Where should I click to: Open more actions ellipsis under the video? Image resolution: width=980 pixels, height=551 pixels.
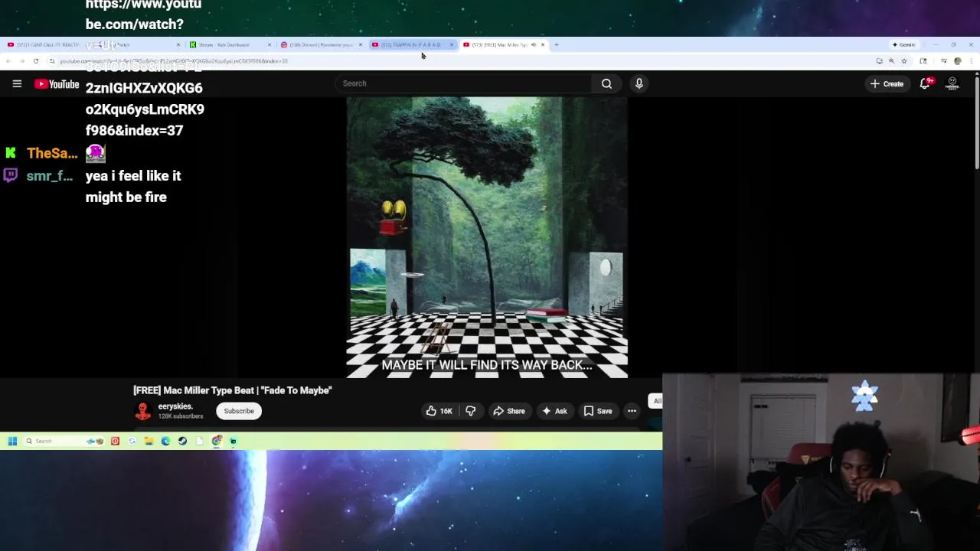[632, 411]
